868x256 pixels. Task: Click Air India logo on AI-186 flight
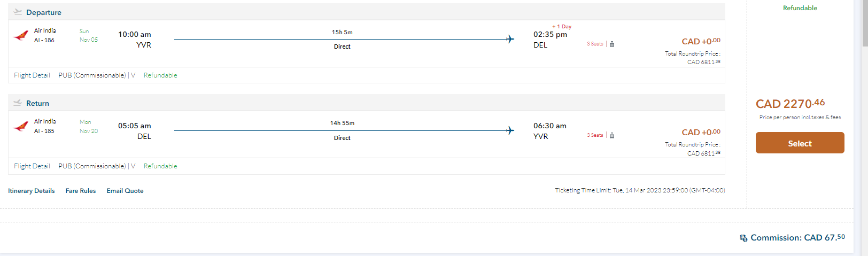21,36
